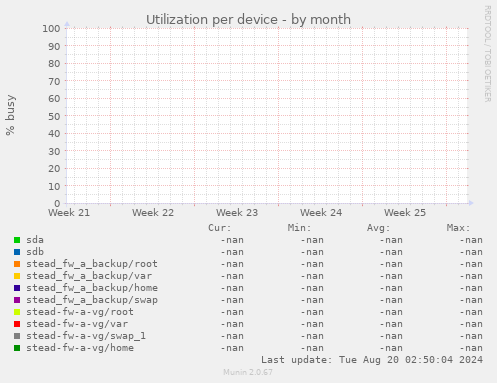Click the dark blue stead_fw_a_backup/home swatch

point(17,288)
